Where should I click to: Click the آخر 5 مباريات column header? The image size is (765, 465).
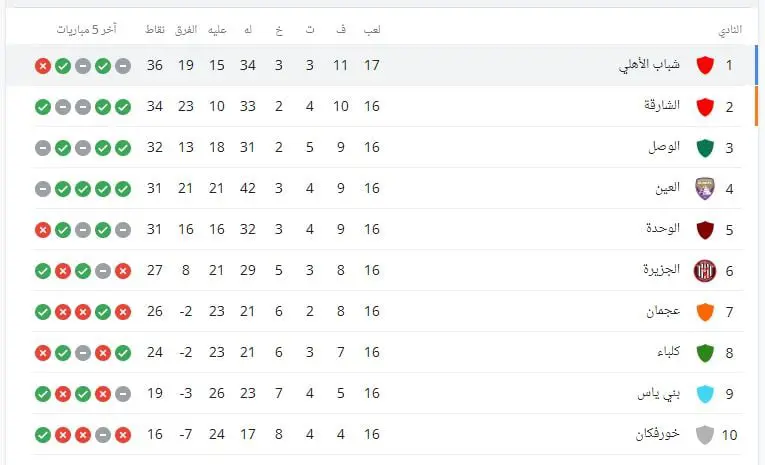pyautogui.click(x=86, y=30)
